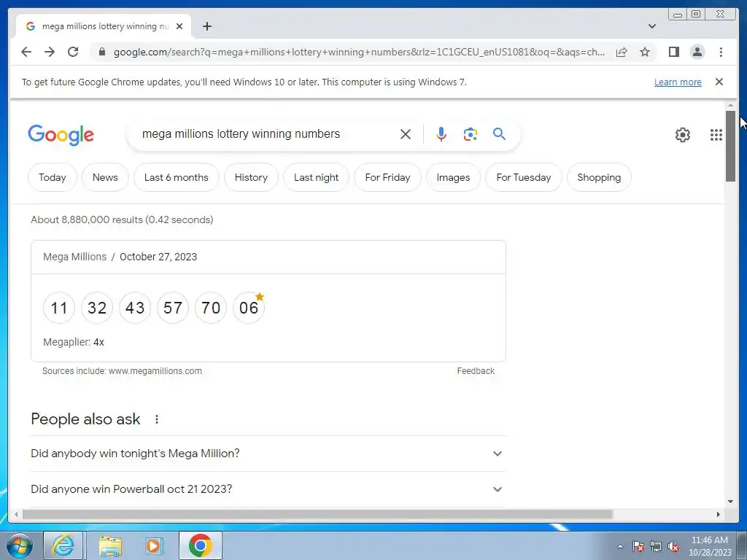Viewport: 747px width, 560px height.
Task: Submit search with the magnifier icon
Action: [x=499, y=134]
